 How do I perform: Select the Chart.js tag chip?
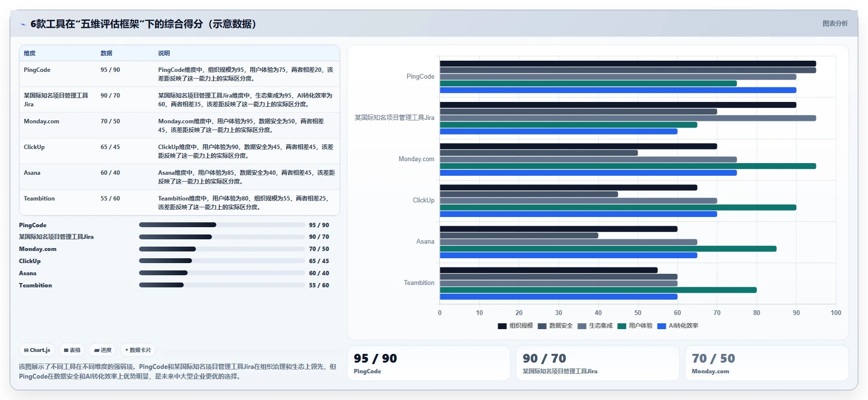(37, 350)
